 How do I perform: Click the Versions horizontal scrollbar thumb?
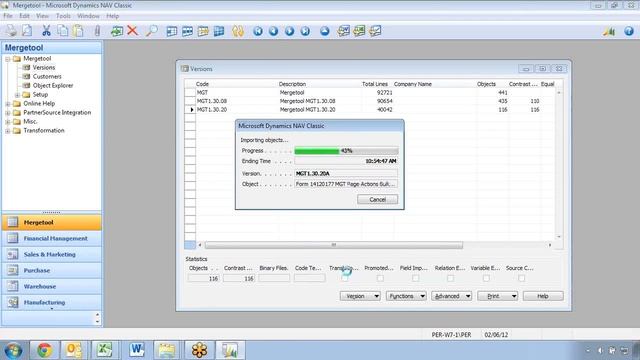(334, 245)
